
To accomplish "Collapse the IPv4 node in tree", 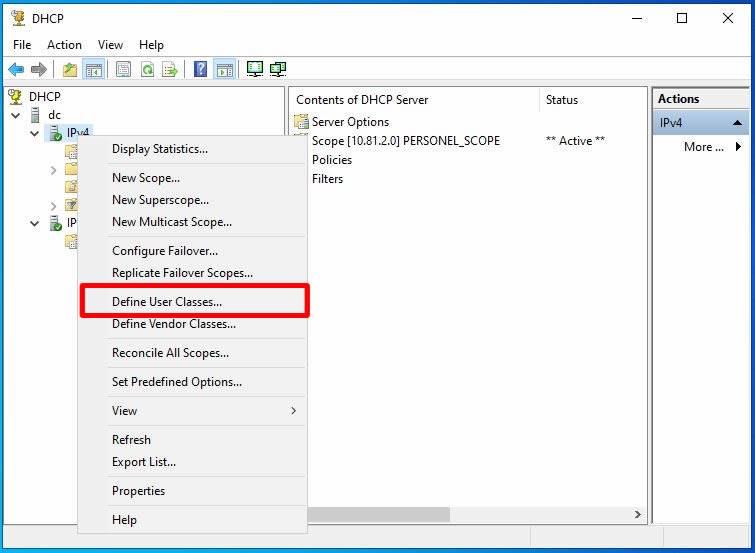I will pos(35,133).
